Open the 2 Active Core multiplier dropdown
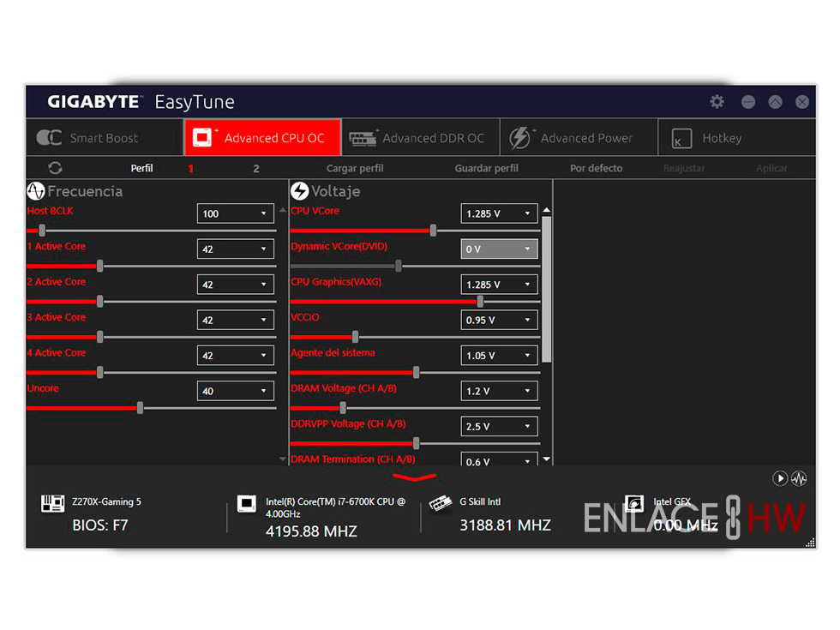Viewport: 840px width, 630px height. pos(235,284)
